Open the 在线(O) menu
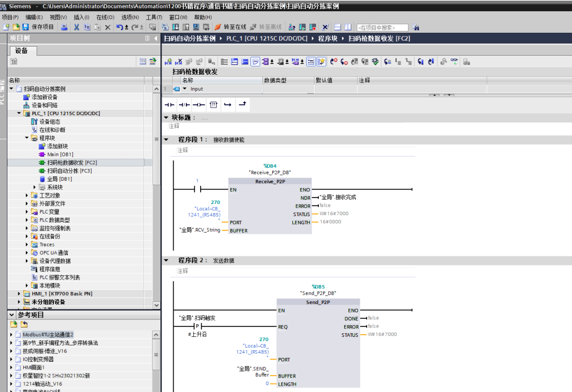This screenshot has width=572, height=392. click(105, 17)
